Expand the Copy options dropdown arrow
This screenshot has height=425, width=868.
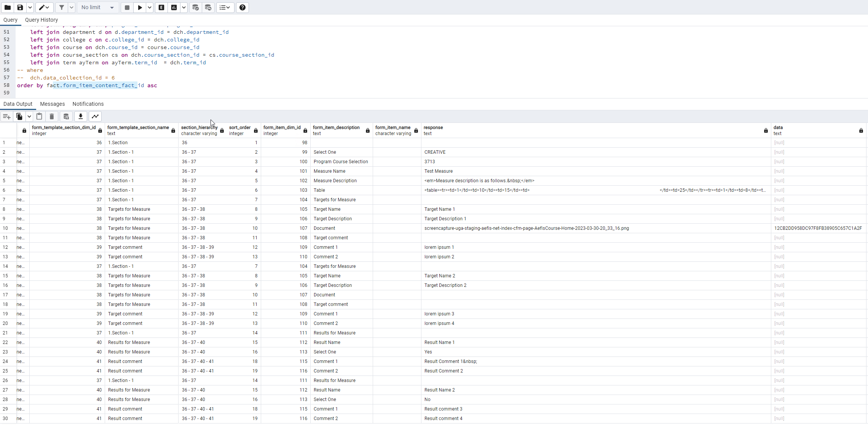[29, 116]
